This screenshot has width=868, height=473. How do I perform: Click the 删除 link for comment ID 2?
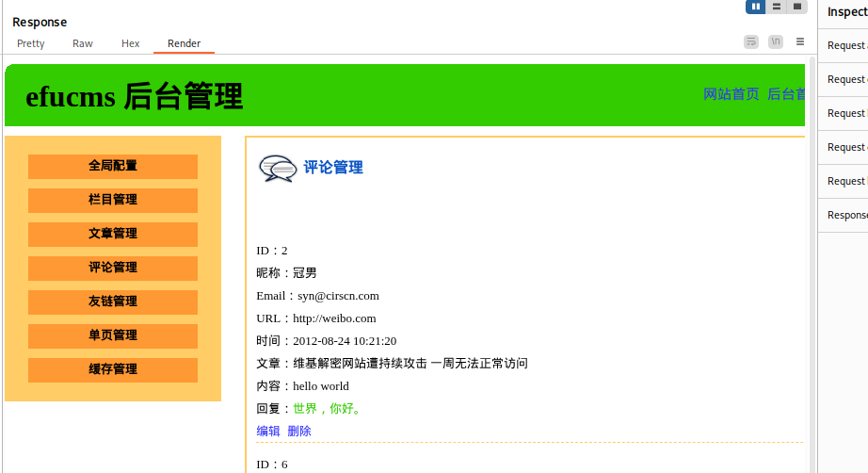[299, 431]
